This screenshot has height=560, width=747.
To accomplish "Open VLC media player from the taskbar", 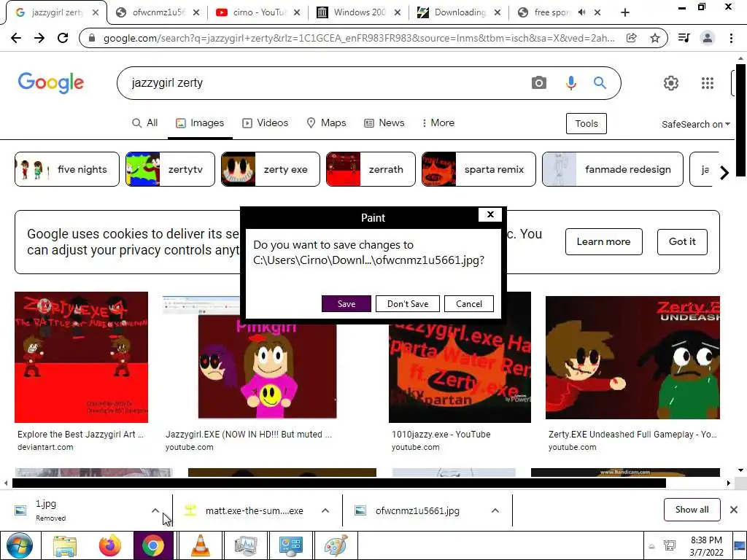I will (201, 545).
